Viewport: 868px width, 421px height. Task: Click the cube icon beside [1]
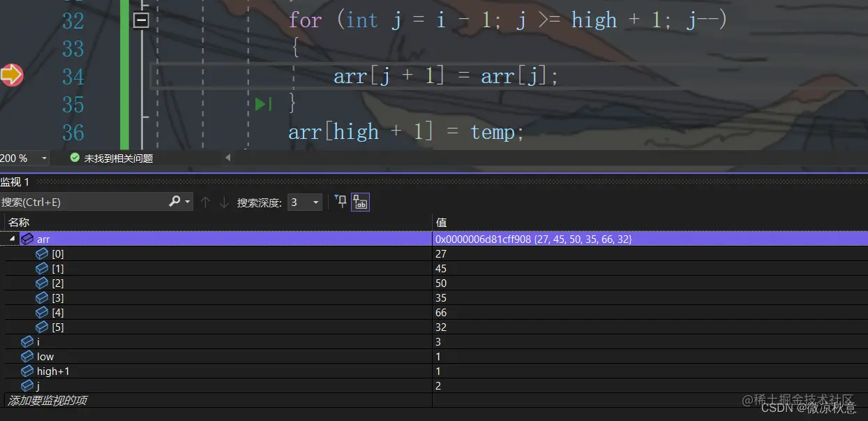(42, 269)
